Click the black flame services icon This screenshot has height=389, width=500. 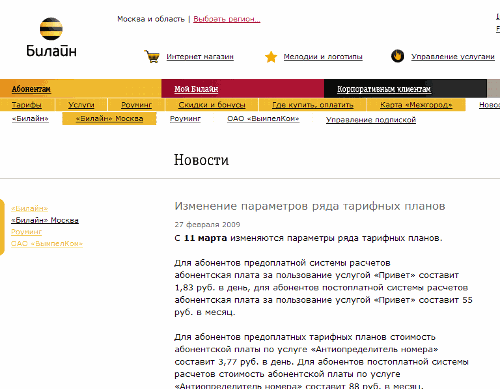397,56
